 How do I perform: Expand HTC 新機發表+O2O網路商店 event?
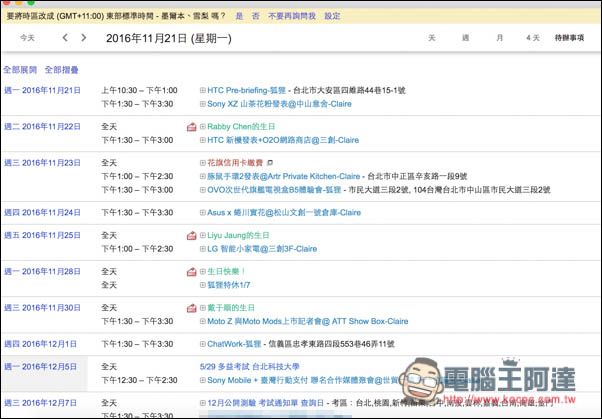[x=203, y=140]
